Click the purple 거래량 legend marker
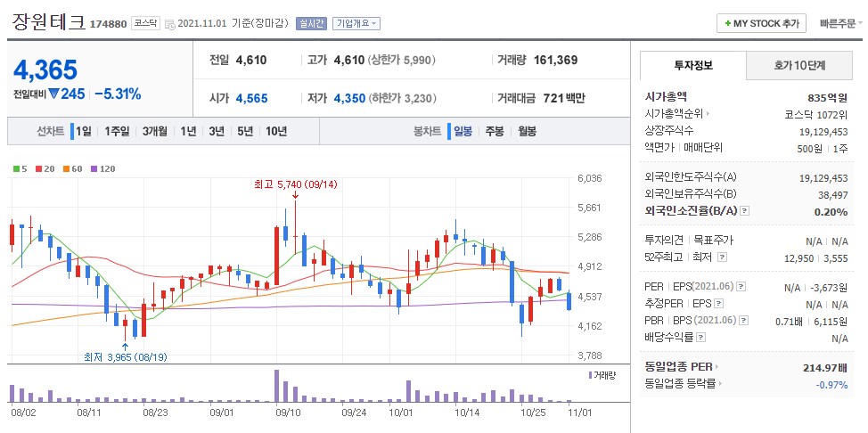Image resolution: width=868 pixels, height=433 pixels. 591,375
